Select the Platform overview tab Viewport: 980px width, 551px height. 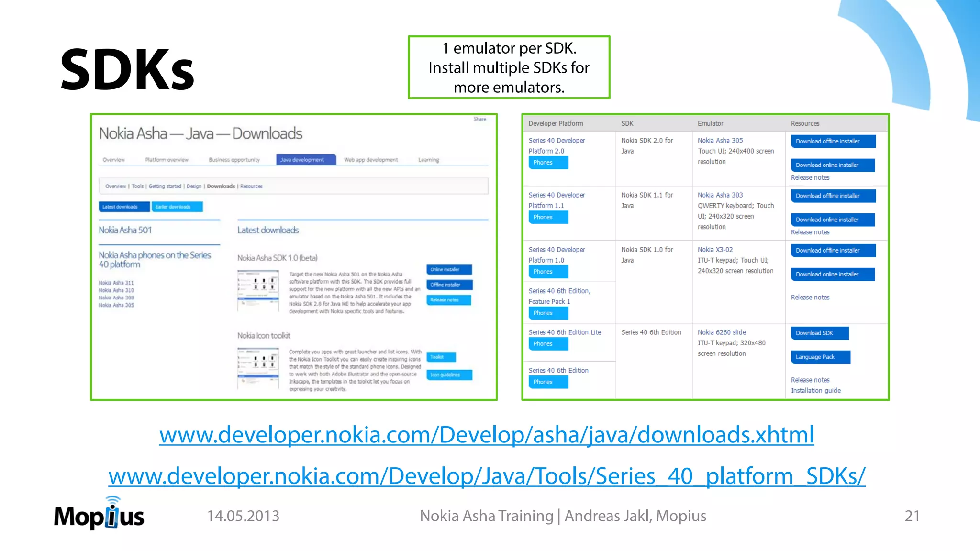(167, 160)
